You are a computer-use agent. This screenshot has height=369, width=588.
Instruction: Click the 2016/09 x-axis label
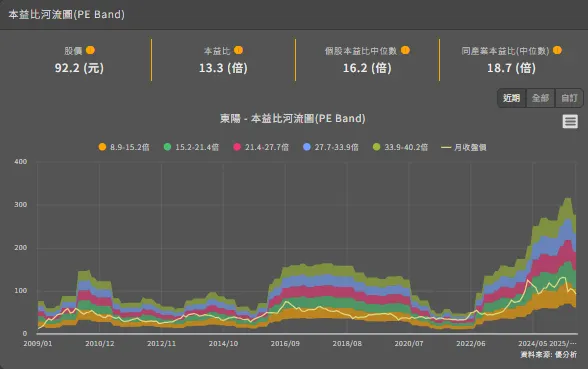[285, 344]
